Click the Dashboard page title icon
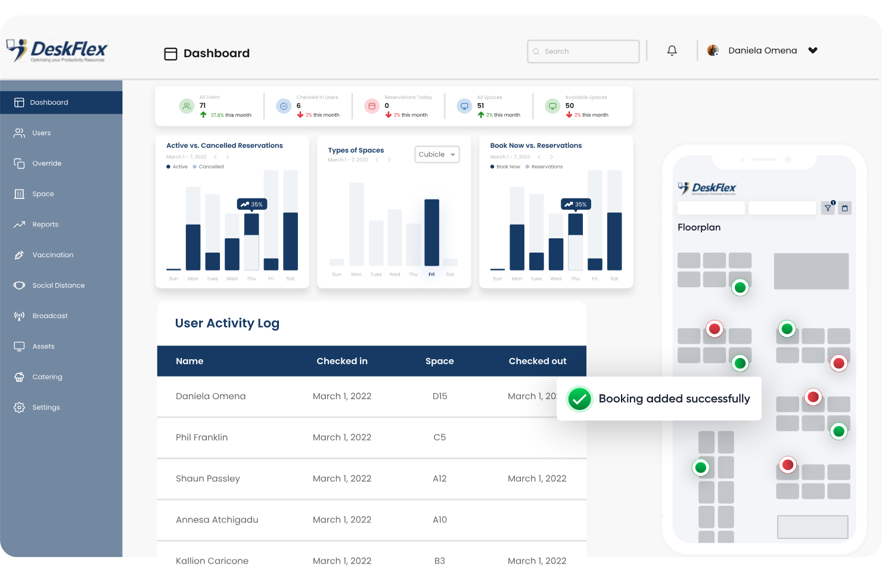Viewport: 882px width, 588px height. [170, 54]
